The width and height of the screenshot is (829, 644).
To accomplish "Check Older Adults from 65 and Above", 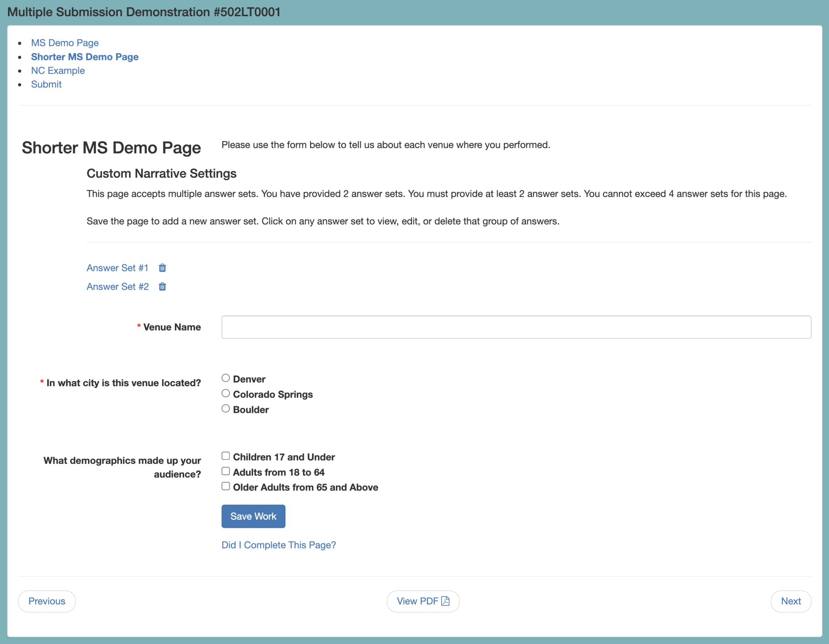I will pyautogui.click(x=226, y=486).
